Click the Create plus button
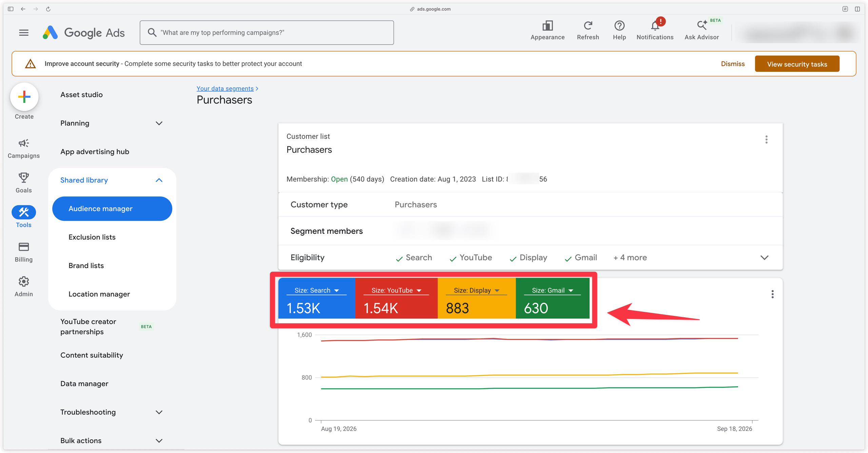 (24, 97)
